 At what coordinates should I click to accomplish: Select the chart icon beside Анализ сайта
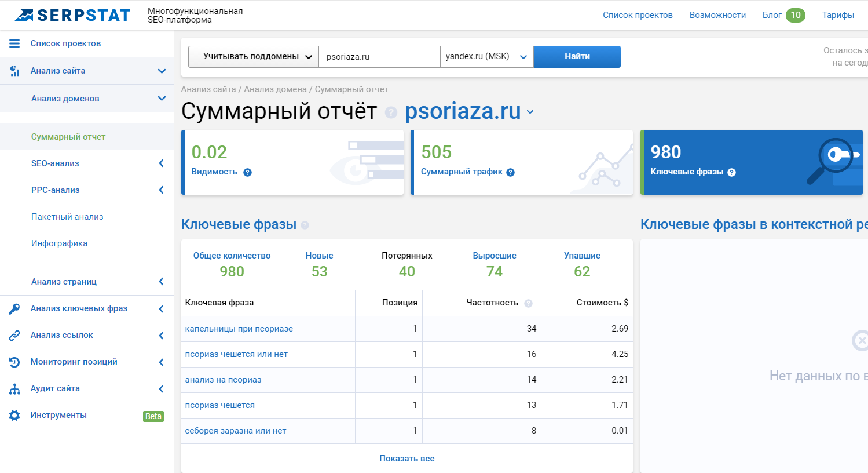click(14, 71)
